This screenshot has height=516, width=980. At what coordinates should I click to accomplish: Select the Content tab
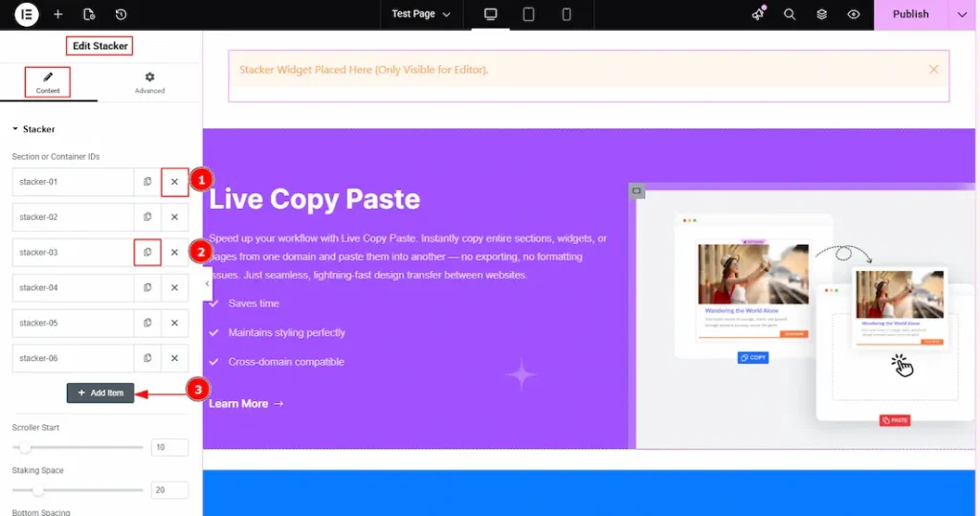[48, 82]
